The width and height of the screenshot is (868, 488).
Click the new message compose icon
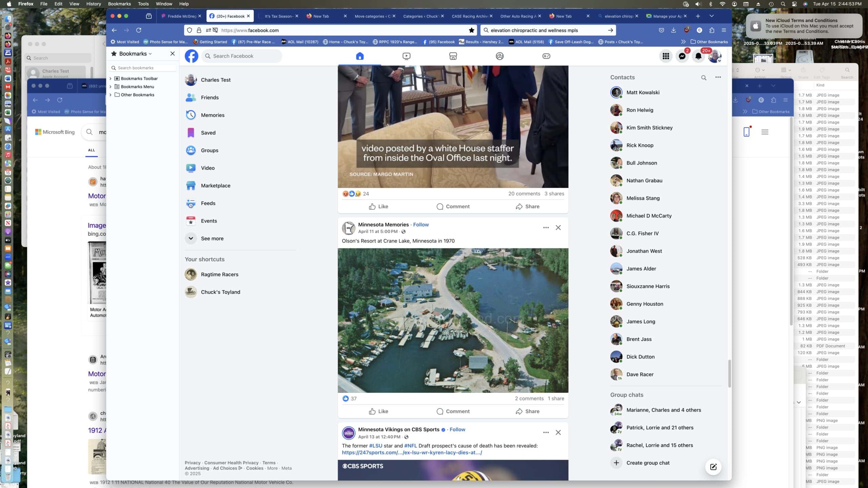click(x=713, y=467)
